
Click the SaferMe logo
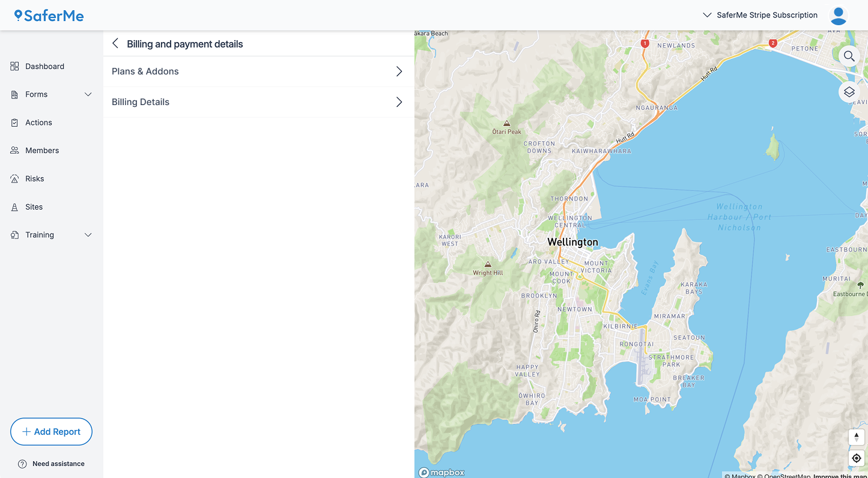click(x=49, y=16)
